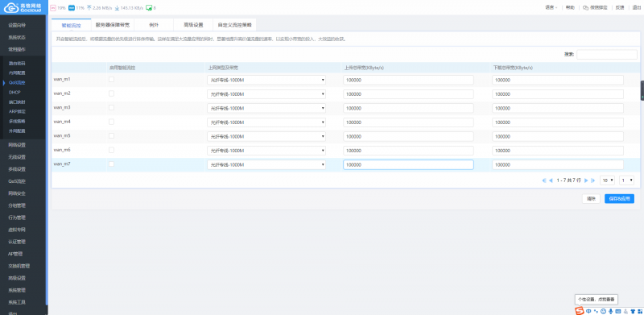644x315 pixels.
Task: Click the Sogou input microphone icon
Action: 611,311
